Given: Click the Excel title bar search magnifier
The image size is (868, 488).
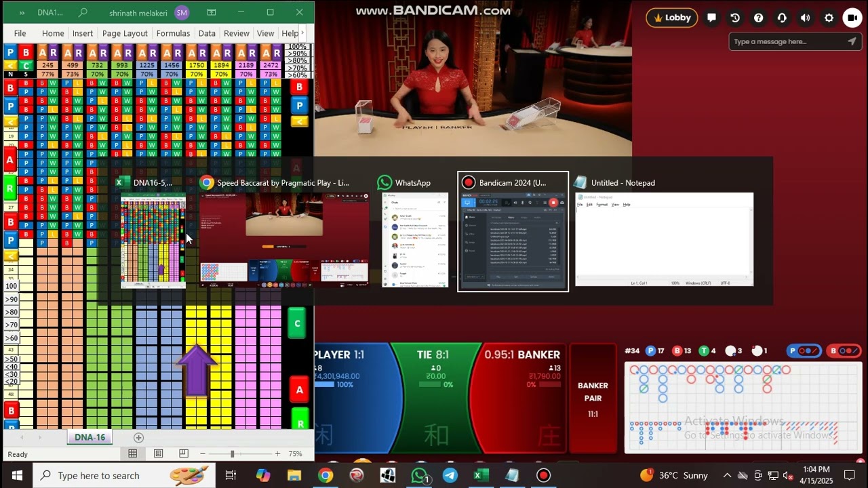Looking at the screenshot, I should [x=83, y=12].
